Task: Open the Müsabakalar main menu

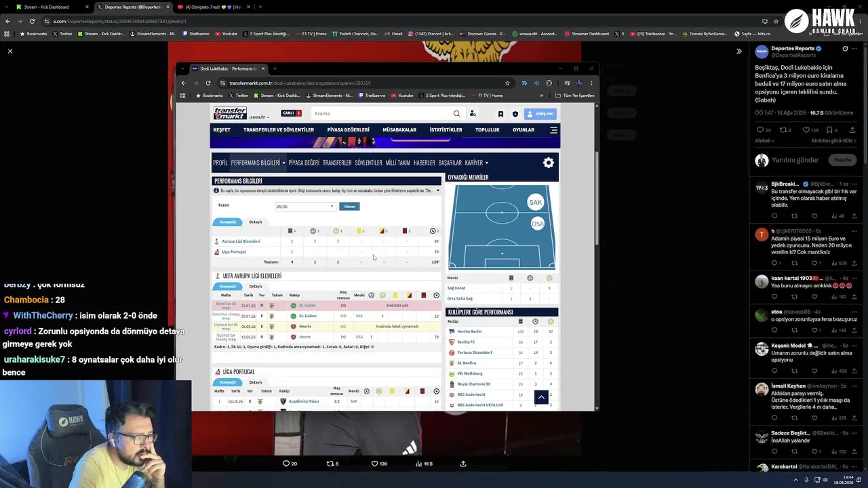Action: (399, 129)
